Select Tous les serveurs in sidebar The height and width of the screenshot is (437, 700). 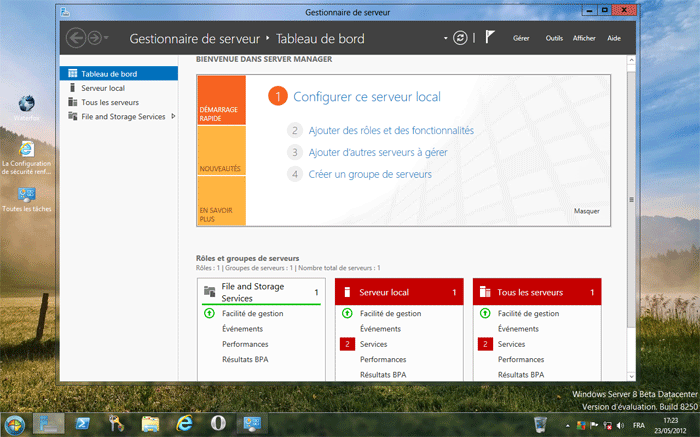[x=119, y=102]
